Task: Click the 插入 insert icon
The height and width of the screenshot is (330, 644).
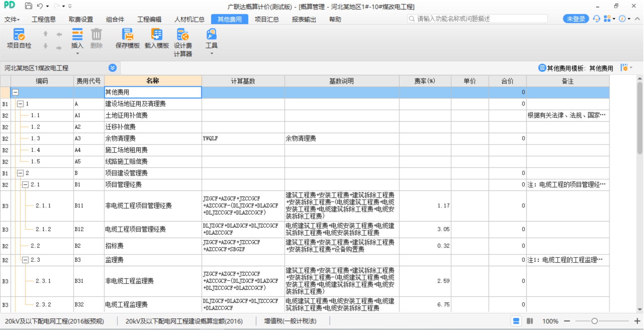Action: click(x=77, y=34)
